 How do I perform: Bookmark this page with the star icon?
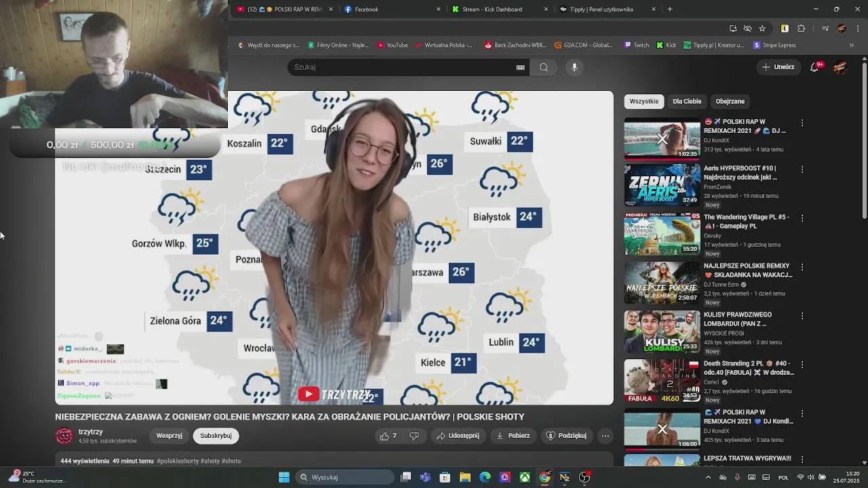pyautogui.click(x=762, y=28)
